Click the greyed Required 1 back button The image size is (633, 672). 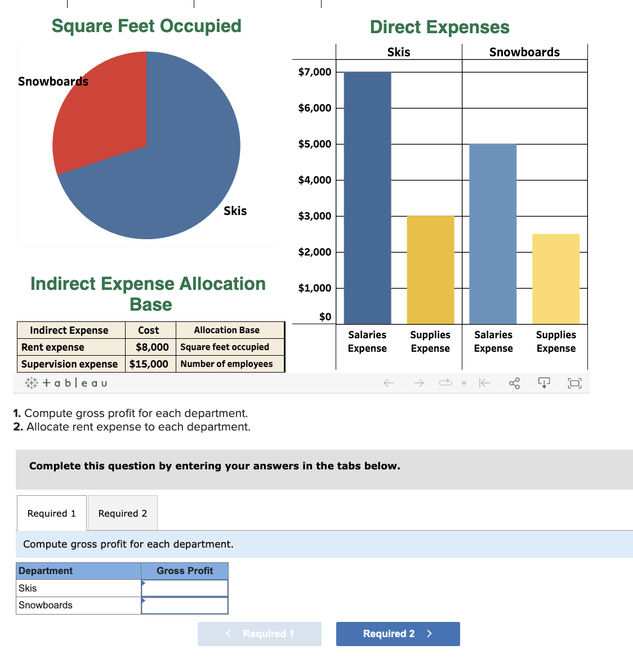coord(260,633)
